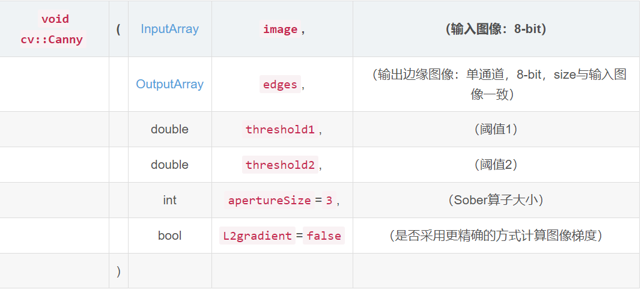The width and height of the screenshot is (644, 289).
Task: Click the void cv::Canny function name
Action: tap(55, 29)
